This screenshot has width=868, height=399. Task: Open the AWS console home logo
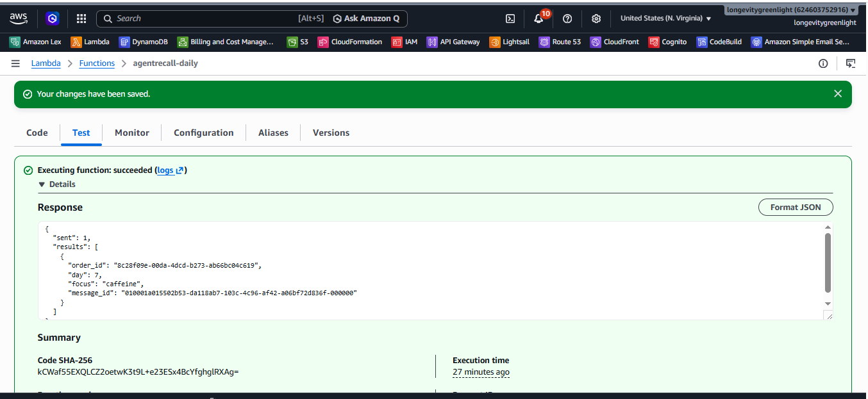(x=19, y=18)
